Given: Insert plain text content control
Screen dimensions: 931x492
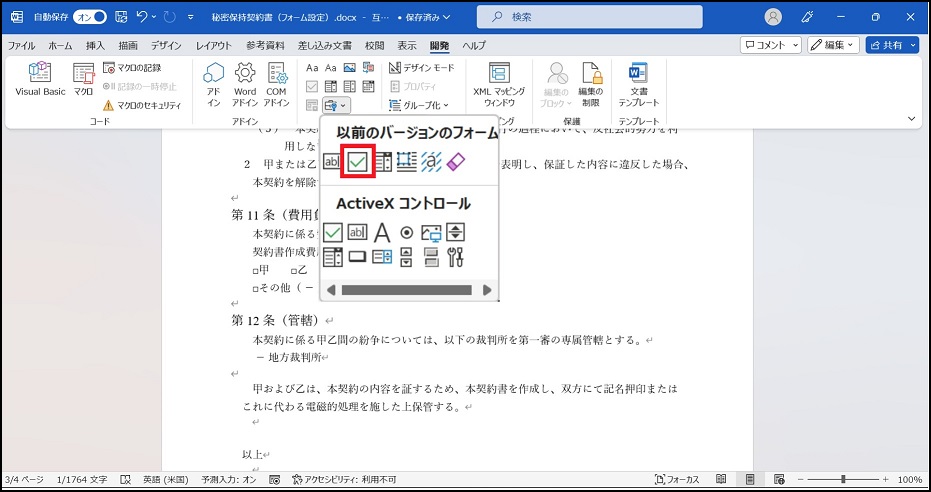Looking at the screenshot, I should tap(331, 68).
